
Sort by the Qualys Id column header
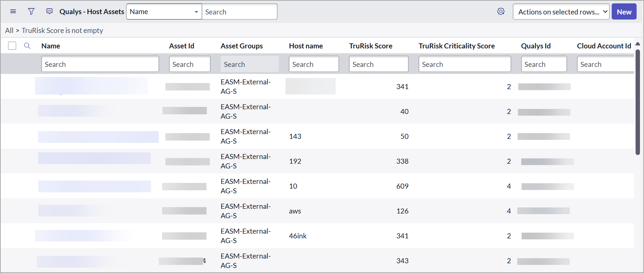tap(536, 46)
